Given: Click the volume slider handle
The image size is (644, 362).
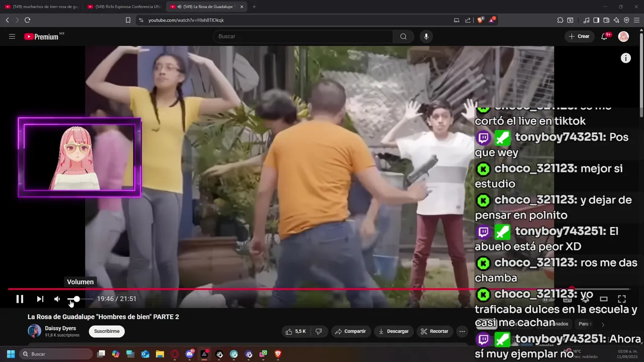Looking at the screenshot, I should [x=76, y=299].
